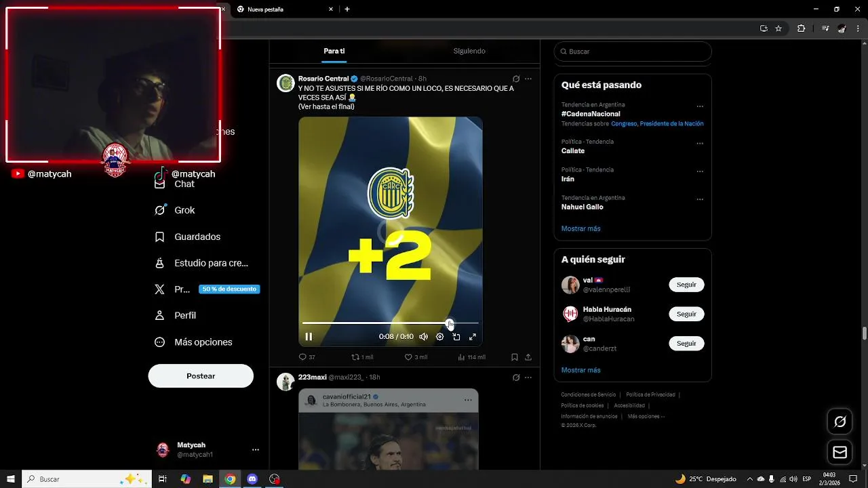Open 223maxi profile avatar
This screenshot has width=868, height=488.
coord(285,382)
